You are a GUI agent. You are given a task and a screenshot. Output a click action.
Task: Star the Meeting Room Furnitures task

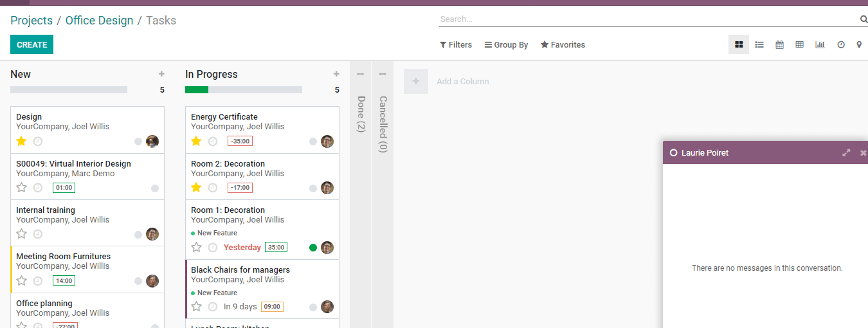(21, 280)
